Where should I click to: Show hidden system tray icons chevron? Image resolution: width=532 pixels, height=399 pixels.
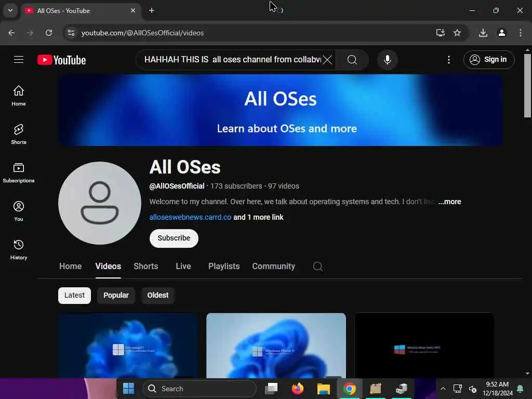pyautogui.click(x=443, y=389)
